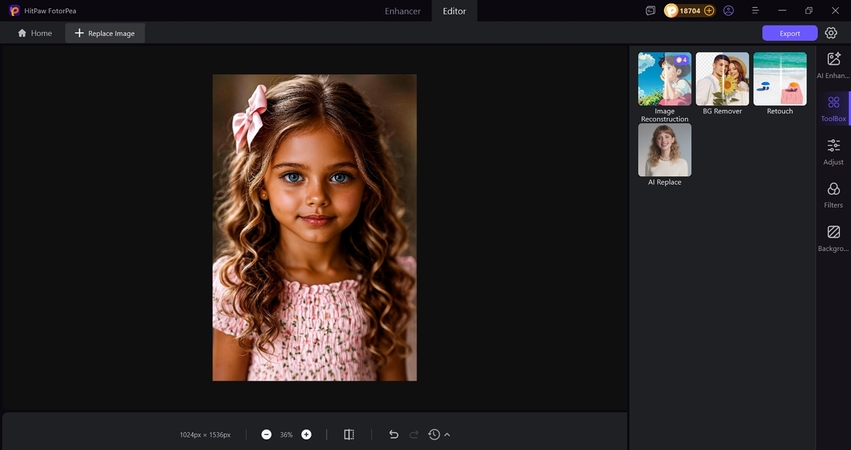Screen dimensions: 851x450
Task: Switch to the Editor tab
Action: pyautogui.click(x=454, y=11)
